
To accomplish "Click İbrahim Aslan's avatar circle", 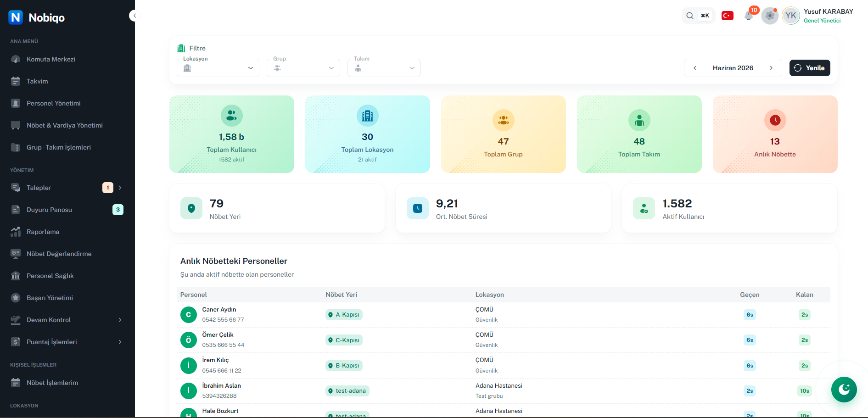I will [x=188, y=391].
